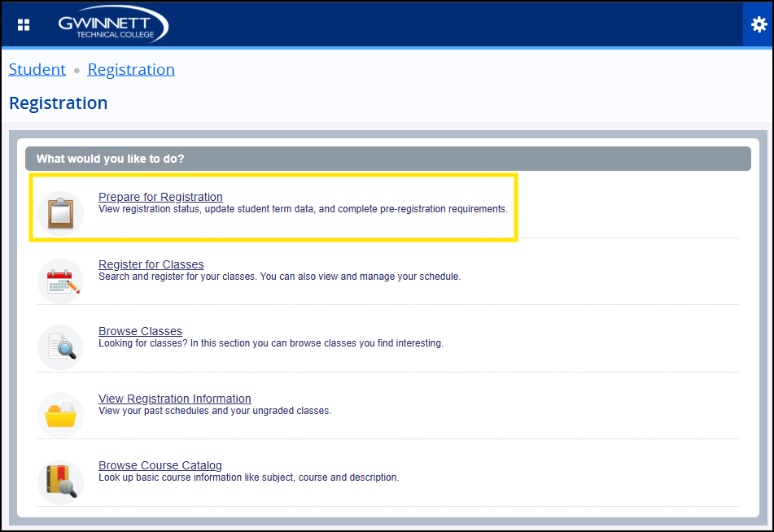Image resolution: width=774 pixels, height=532 pixels.
Task: Open the Browse Course Catalog link
Action: 160,465
